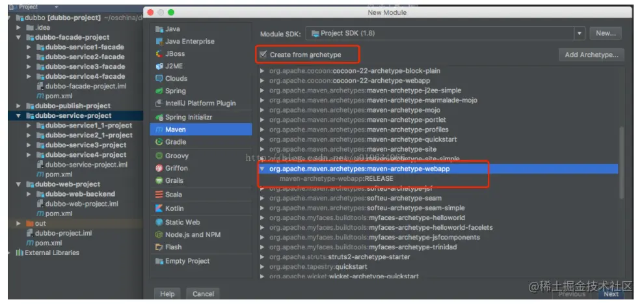Viewport: 644px width, 304px height.
Task: Click the Next button
Action: click(x=611, y=294)
